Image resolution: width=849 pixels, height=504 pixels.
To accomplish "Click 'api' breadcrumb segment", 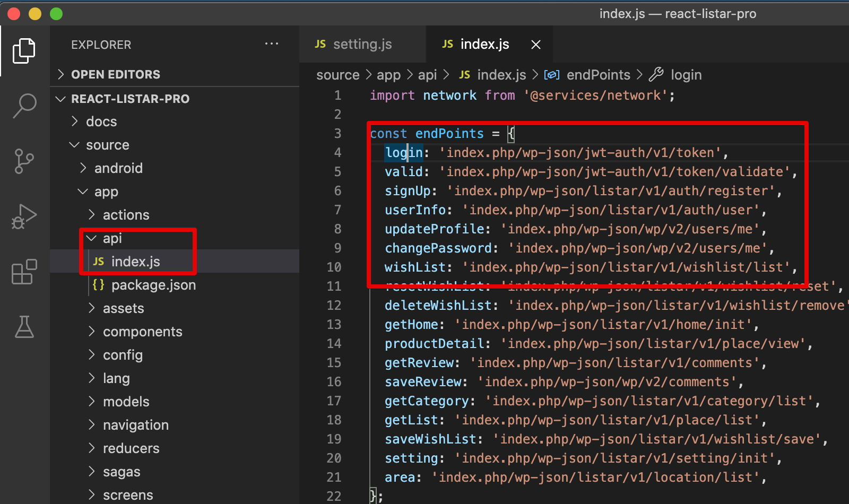I will (x=427, y=75).
